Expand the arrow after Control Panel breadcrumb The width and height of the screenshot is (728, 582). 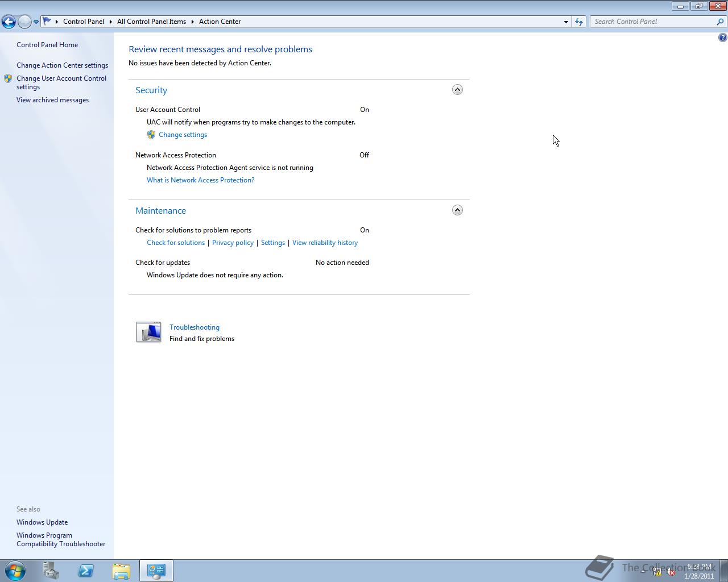(111, 22)
